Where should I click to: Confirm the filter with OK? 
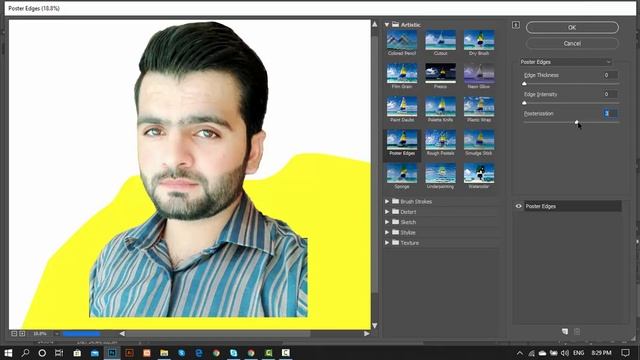572,27
